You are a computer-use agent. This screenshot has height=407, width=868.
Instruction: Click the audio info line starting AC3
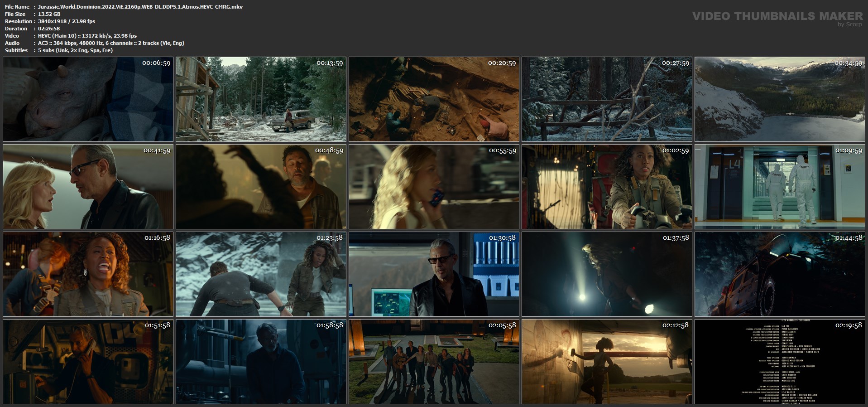click(111, 43)
